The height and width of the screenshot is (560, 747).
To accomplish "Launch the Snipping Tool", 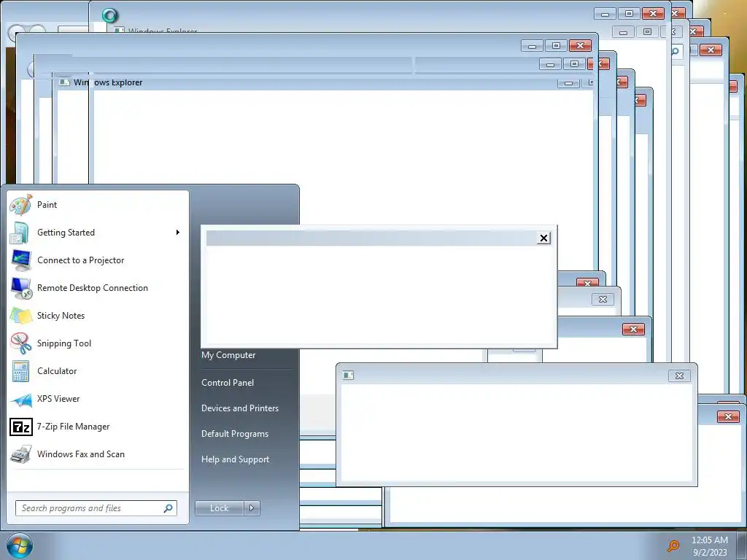I will (64, 343).
